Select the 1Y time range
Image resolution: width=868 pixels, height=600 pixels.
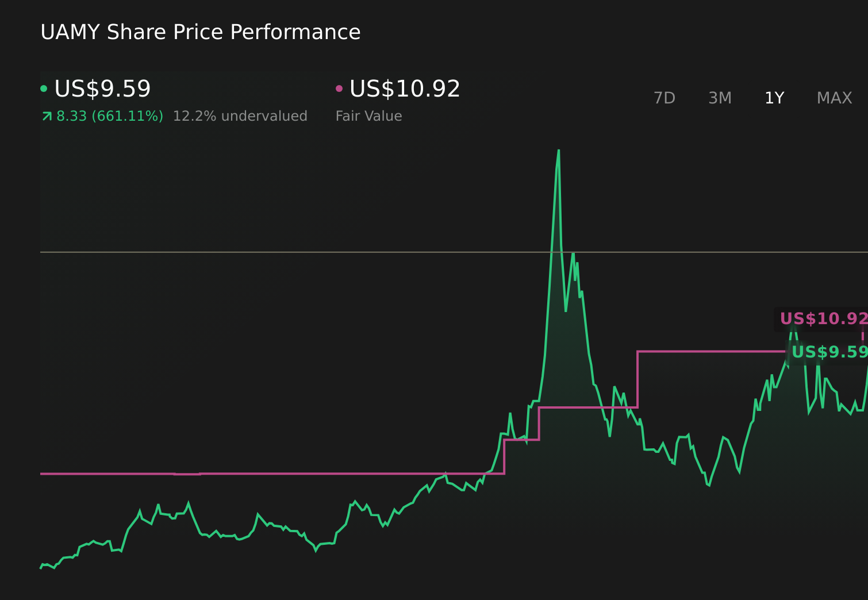click(x=774, y=98)
